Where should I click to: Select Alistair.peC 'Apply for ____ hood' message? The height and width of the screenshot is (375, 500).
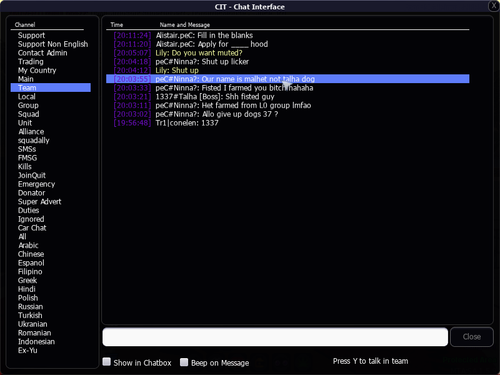tap(288, 44)
